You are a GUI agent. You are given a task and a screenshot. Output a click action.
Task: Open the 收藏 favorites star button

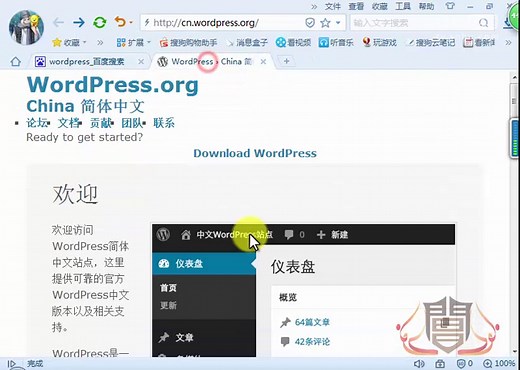point(66,42)
